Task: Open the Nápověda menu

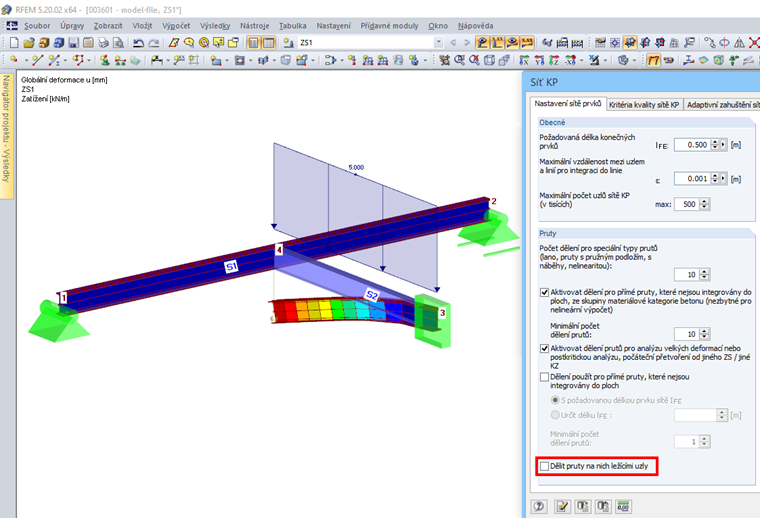Action: click(x=475, y=26)
